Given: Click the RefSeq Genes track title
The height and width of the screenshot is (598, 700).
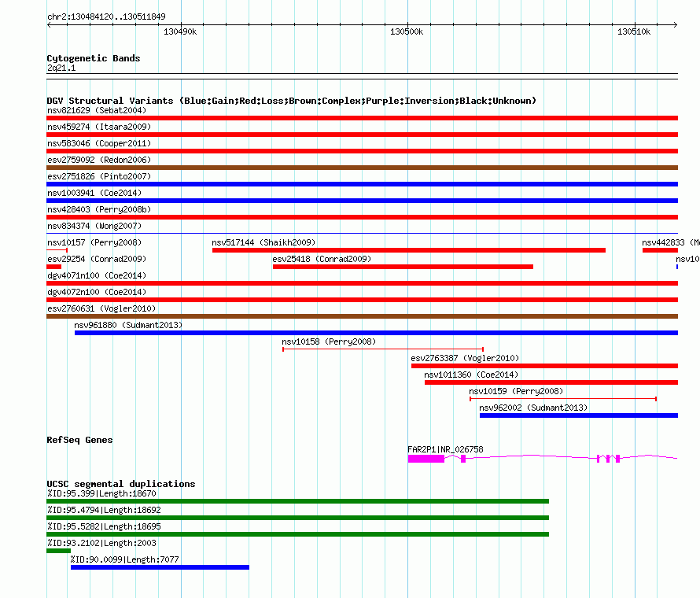Looking at the screenshot, I should (79, 440).
